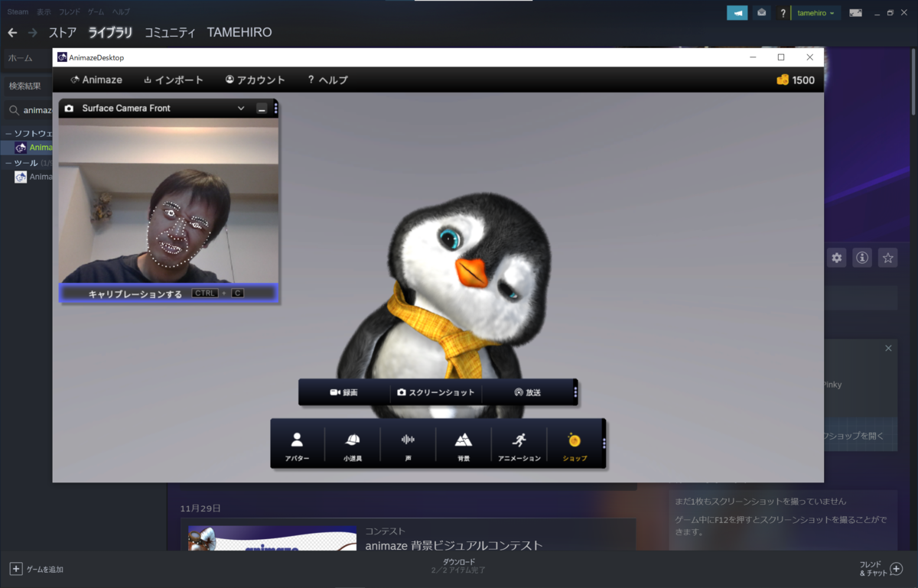Click the 11月29日 date label in Steam
The image size is (918, 588).
[200, 508]
